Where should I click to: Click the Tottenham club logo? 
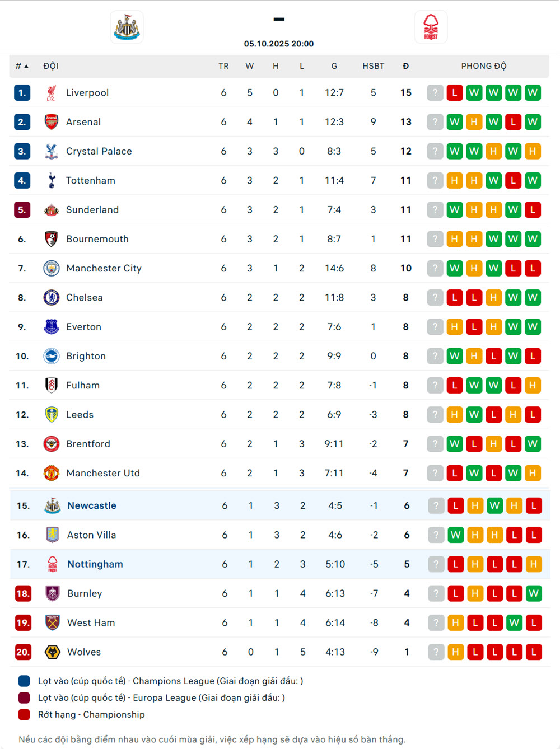52,180
